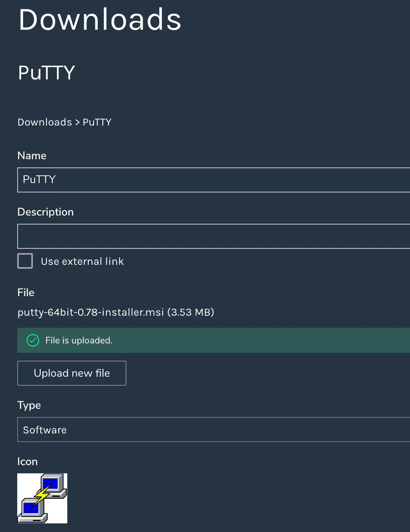Screen dimensions: 410x532
Task: Click the Description field label
Action: click(45, 212)
